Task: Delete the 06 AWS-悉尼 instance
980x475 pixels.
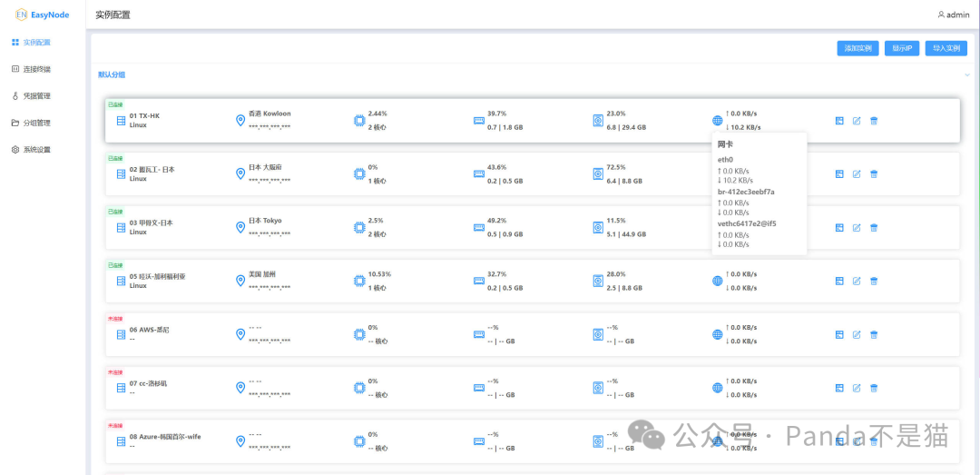Action: pyautogui.click(x=874, y=335)
